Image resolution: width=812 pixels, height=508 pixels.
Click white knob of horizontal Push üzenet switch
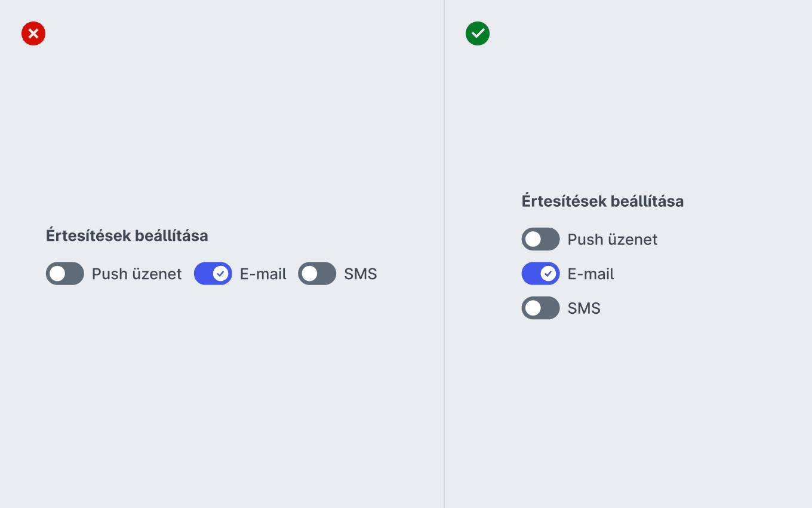(x=57, y=274)
